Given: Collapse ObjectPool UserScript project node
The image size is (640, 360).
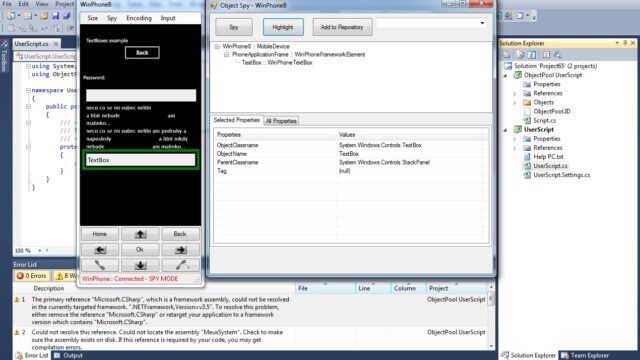Looking at the screenshot, I should (x=506, y=76).
